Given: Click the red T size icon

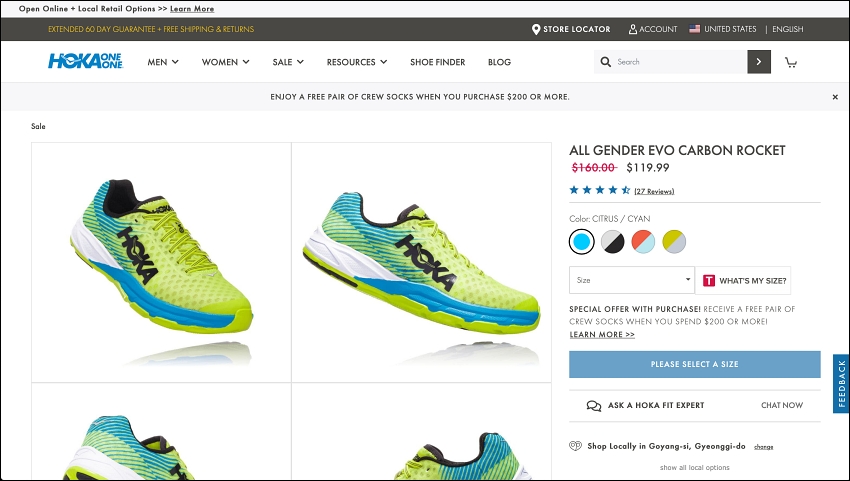Looking at the screenshot, I should click(709, 280).
